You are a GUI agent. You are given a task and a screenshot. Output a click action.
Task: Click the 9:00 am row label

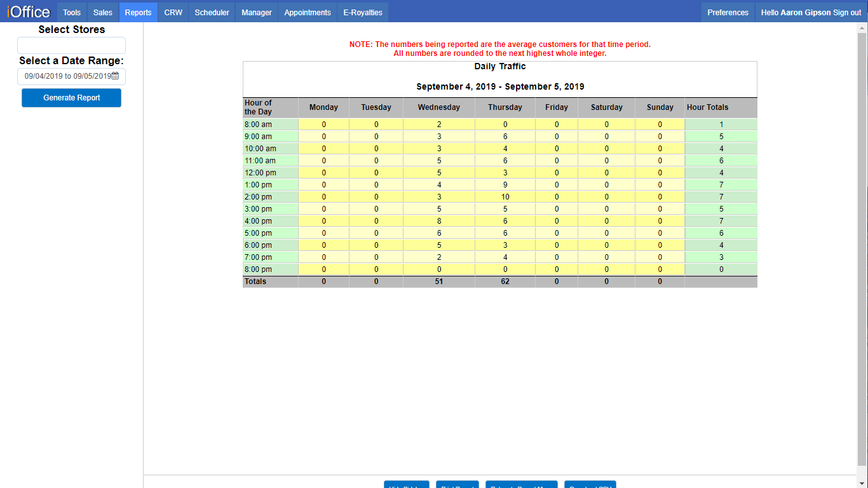click(271, 137)
